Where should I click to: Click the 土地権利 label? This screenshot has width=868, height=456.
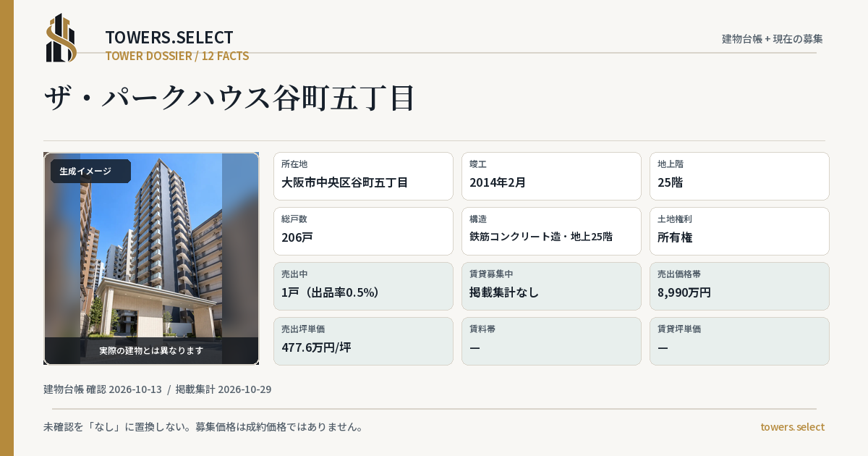pyautogui.click(x=675, y=219)
